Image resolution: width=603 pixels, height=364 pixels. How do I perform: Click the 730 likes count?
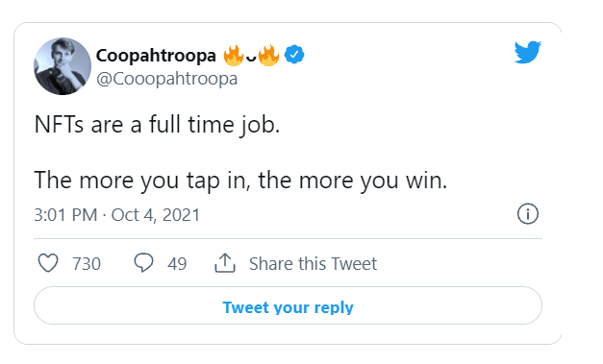click(x=87, y=264)
